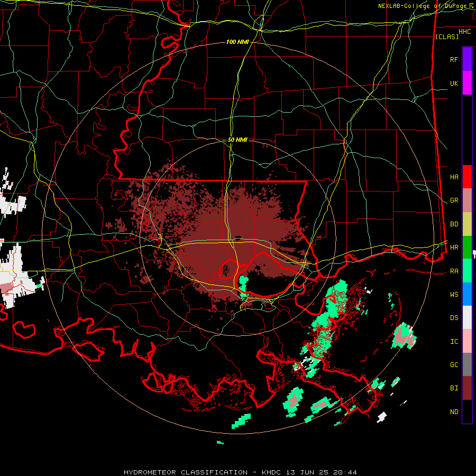Image resolution: width=476 pixels, height=476 pixels.
Task: Click the gray GC legend swatch
Action: point(467,364)
